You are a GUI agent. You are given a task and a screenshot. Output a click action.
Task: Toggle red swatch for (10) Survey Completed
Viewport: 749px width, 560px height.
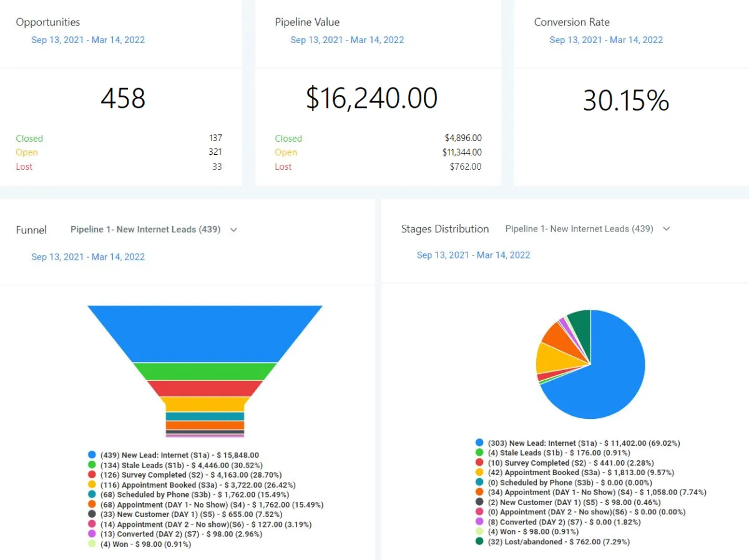coord(479,463)
